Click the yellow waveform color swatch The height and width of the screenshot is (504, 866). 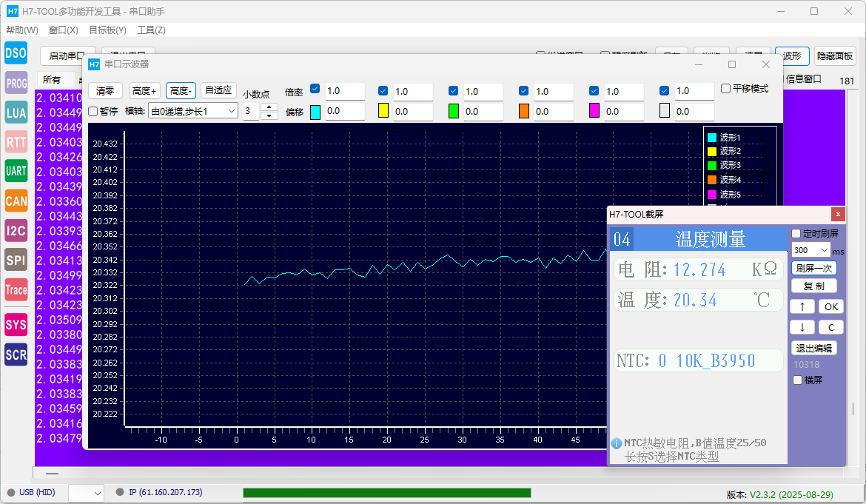(383, 111)
